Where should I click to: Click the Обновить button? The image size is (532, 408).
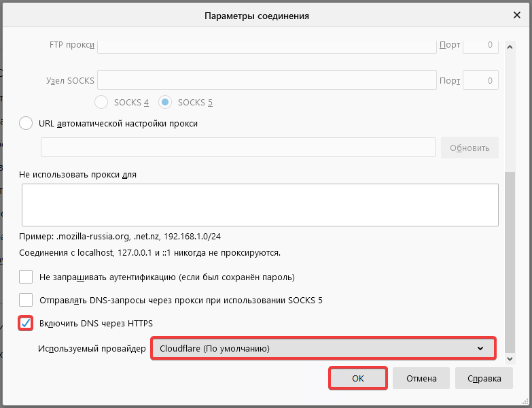pos(469,148)
